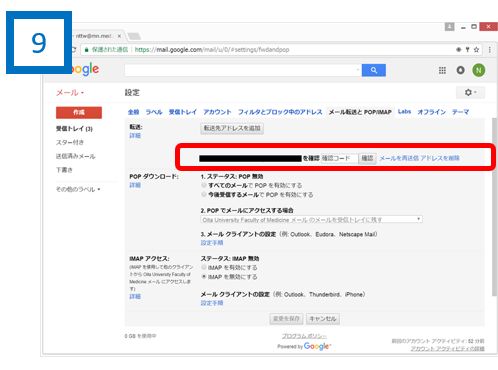This screenshot has height=370, width=498.
Task: Click the blue search magnifier button
Action: (374, 70)
